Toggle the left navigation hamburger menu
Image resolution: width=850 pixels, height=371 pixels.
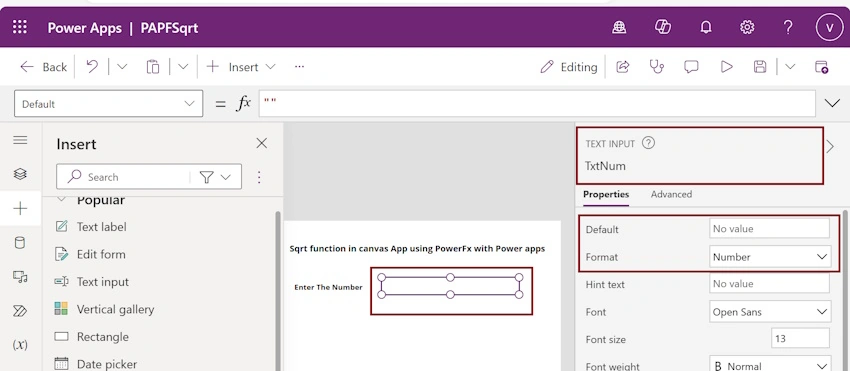click(x=20, y=140)
